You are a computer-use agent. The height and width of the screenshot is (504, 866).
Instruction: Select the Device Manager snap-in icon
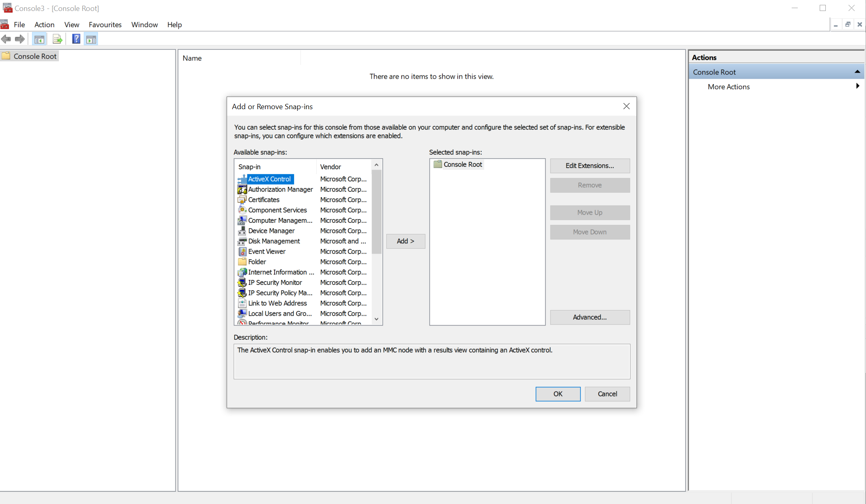coord(242,230)
